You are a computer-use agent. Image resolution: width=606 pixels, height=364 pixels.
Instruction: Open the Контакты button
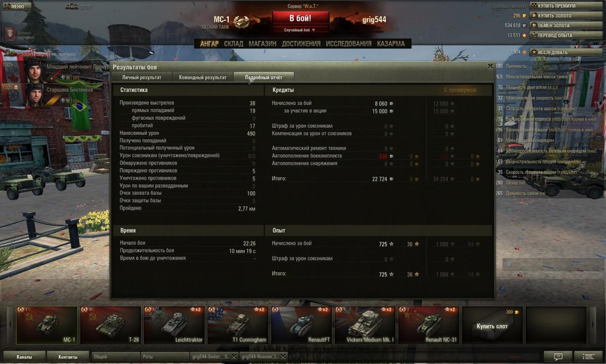(x=68, y=356)
